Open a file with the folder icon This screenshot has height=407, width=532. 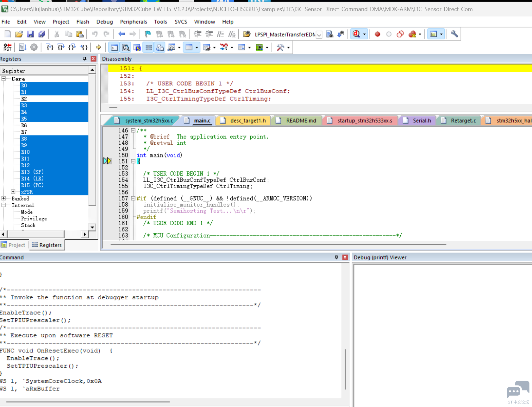pos(19,34)
